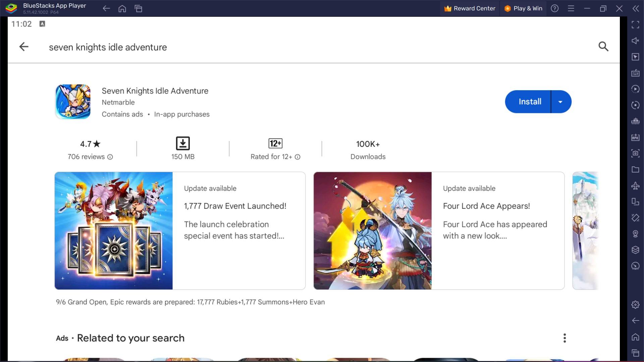
Task: Open keyboard controls icon in sidebar
Action: pyautogui.click(x=635, y=73)
